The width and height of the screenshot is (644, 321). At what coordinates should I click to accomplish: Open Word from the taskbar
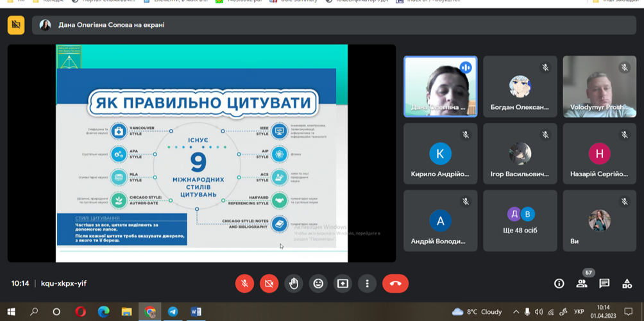point(196,312)
